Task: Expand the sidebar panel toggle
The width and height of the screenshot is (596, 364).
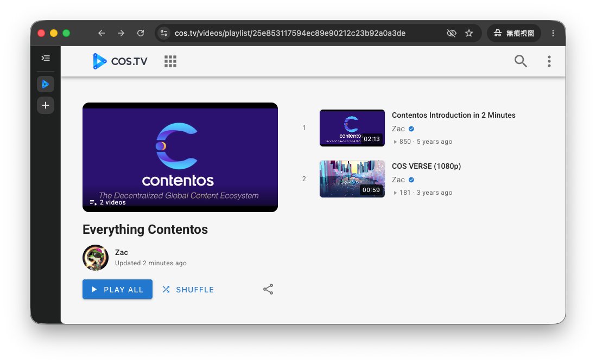Action: click(x=46, y=58)
